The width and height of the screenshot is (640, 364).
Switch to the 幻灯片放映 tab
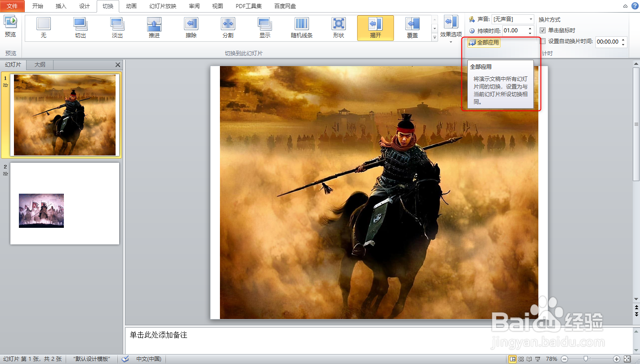163,6
